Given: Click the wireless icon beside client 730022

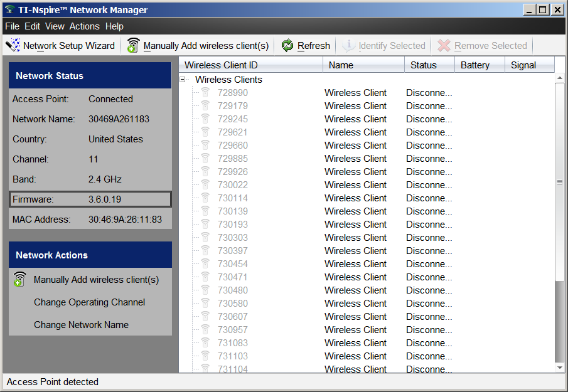Looking at the screenshot, I should [x=205, y=185].
